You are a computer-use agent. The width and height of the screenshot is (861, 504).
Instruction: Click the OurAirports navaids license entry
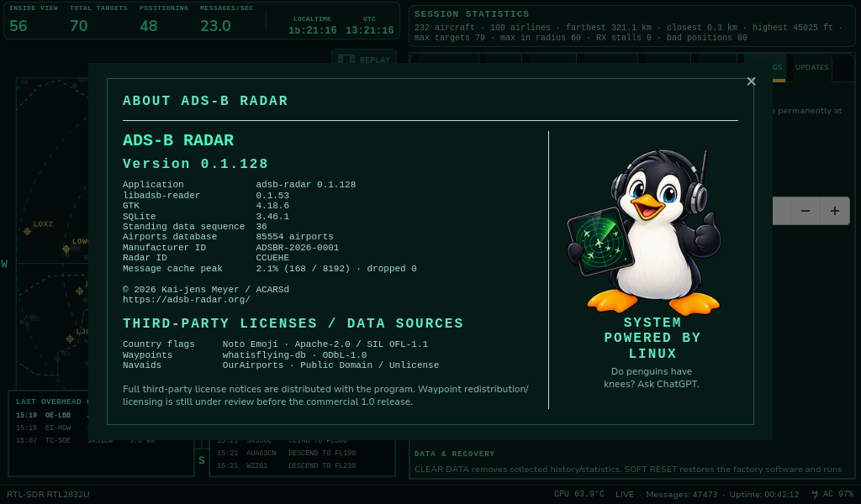tap(330, 365)
